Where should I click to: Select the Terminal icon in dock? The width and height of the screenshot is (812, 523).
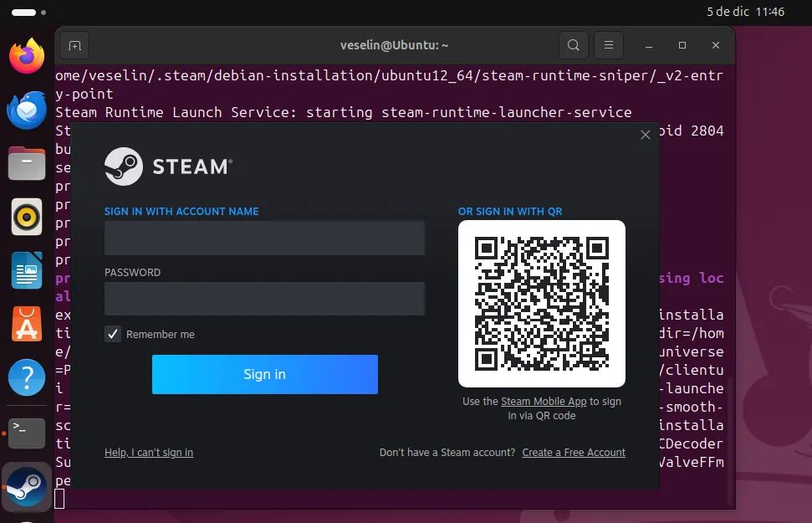coord(27,431)
